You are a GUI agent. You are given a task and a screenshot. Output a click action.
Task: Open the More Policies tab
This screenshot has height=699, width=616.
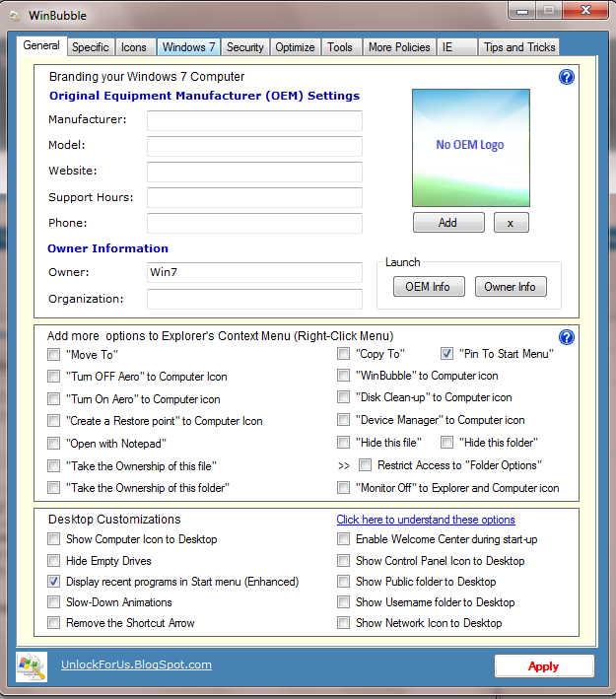click(399, 47)
